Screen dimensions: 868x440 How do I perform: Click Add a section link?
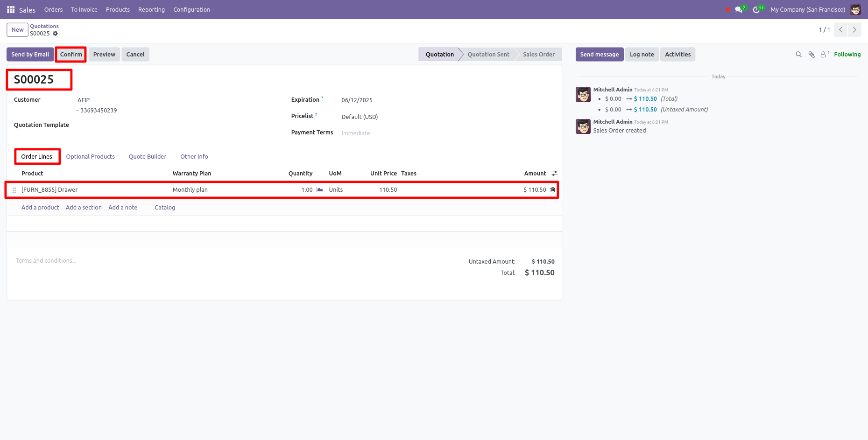(x=84, y=208)
